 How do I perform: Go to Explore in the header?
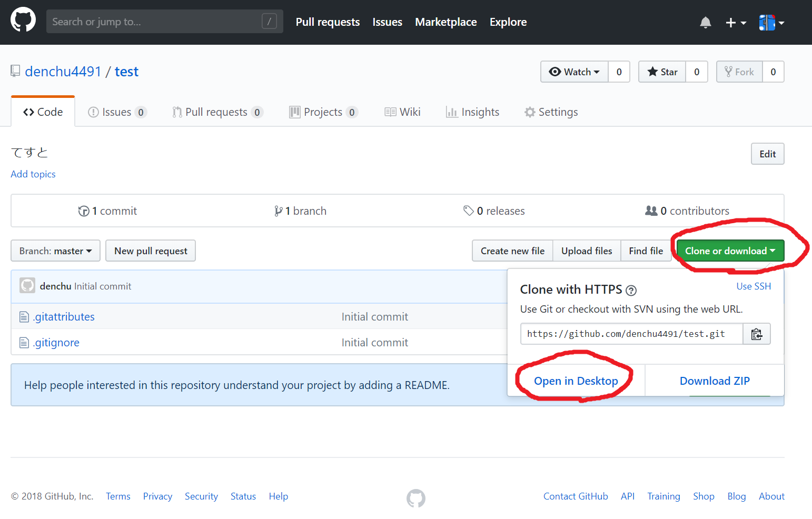[508, 22]
